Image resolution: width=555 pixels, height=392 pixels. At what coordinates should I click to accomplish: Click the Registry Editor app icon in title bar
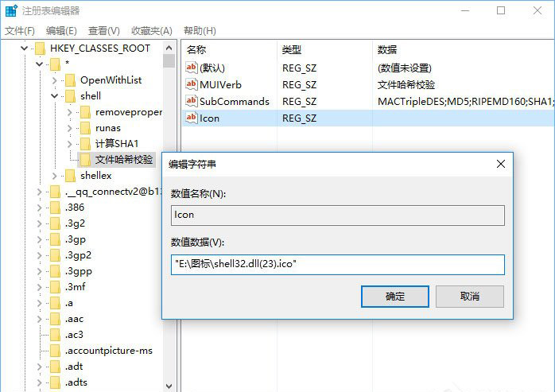coord(10,10)
